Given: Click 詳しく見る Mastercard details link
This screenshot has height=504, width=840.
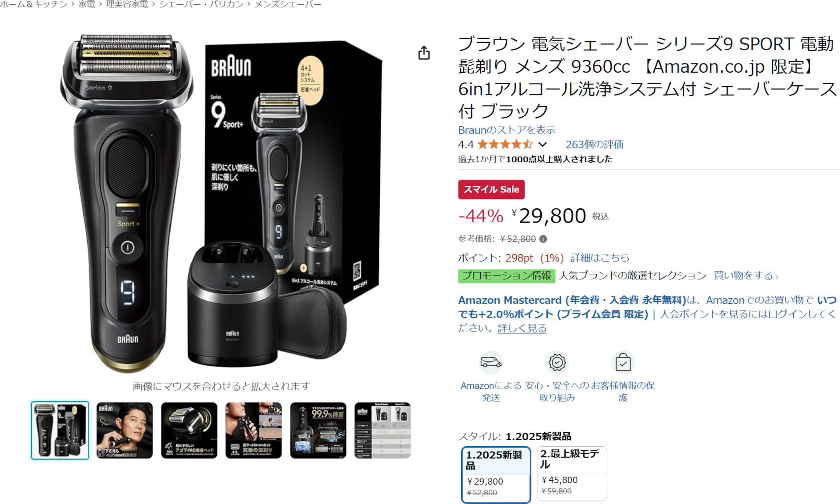Looking at the screenshot, I should click(x=522, y=328).
